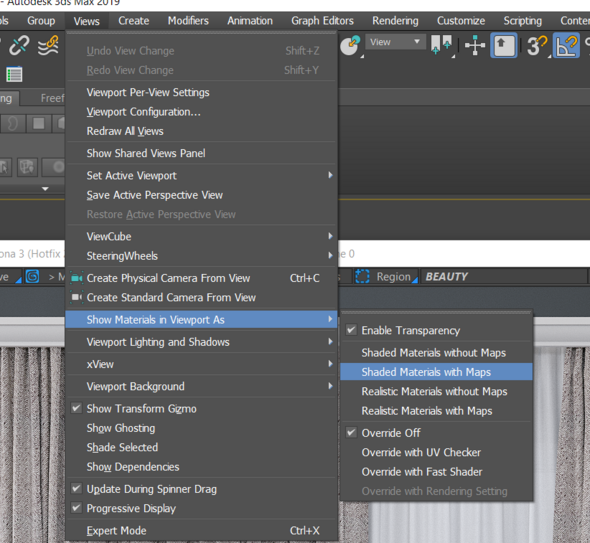Select Expert Mode entry
The image size is (590, 543).
pos(201,531)
